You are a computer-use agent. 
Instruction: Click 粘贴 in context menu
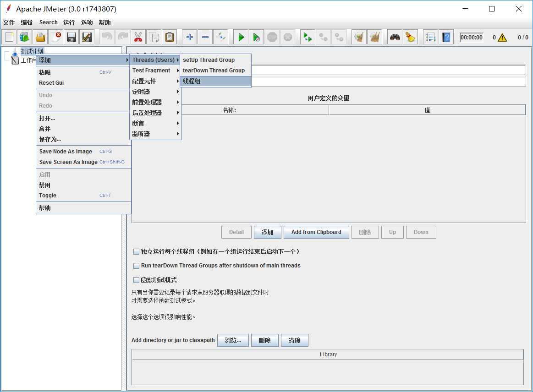(83, 72)
